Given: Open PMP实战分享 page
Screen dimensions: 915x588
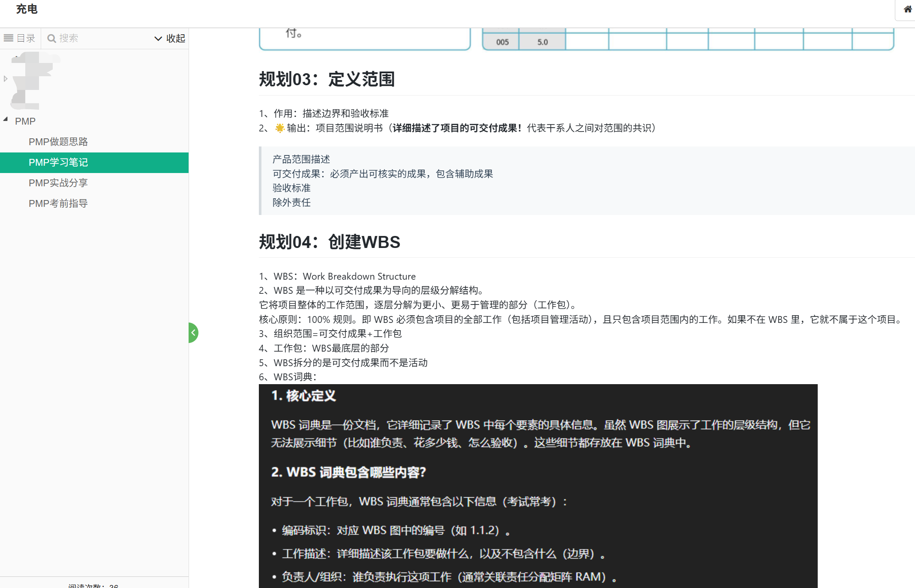Looking at the screenshot, I should (x=58, y=183).
